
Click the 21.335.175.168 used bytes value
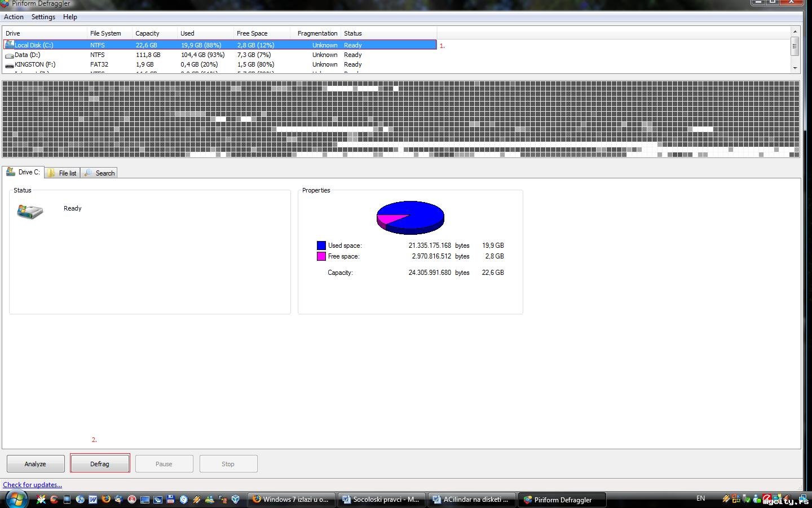[x=430, y=246]
